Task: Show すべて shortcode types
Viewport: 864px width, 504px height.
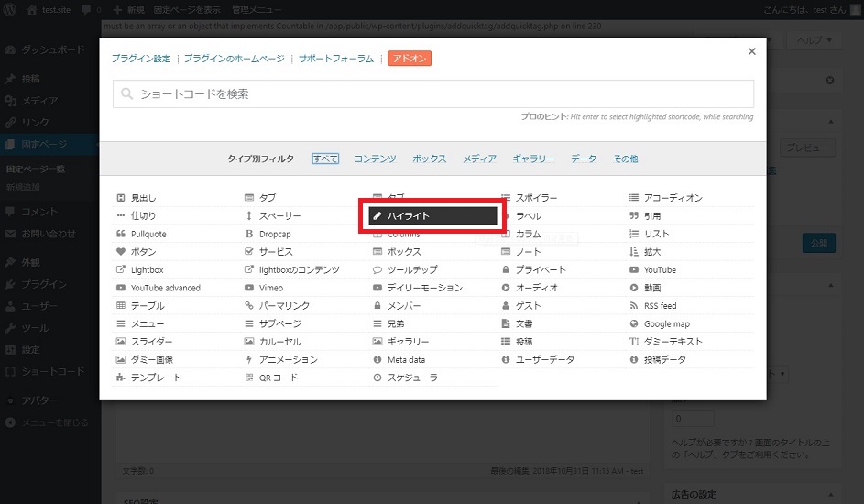Action: tap(325, 159)
